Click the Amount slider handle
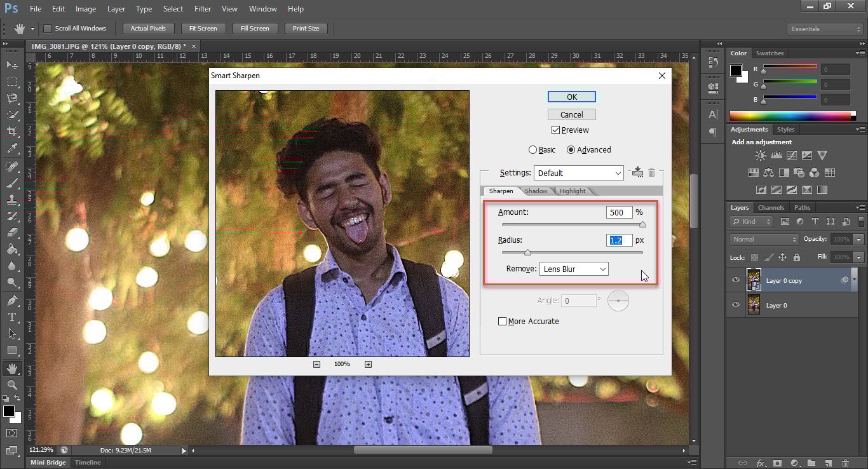This screenshot has height=469, width=868. coord(642,225)
